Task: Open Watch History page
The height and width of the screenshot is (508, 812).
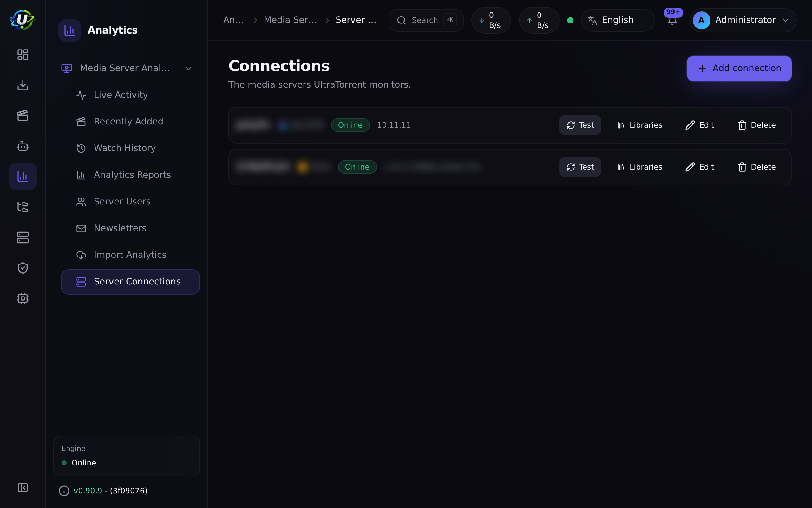Action: [130, 148]
